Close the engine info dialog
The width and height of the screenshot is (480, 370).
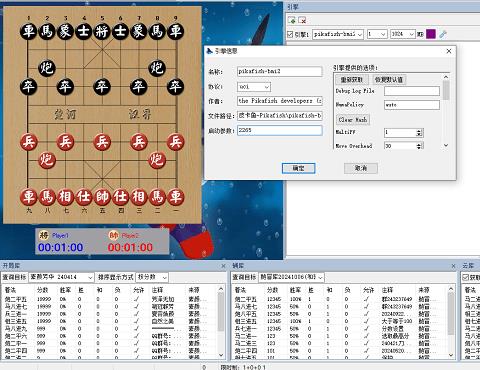click(x=449, y=51)
